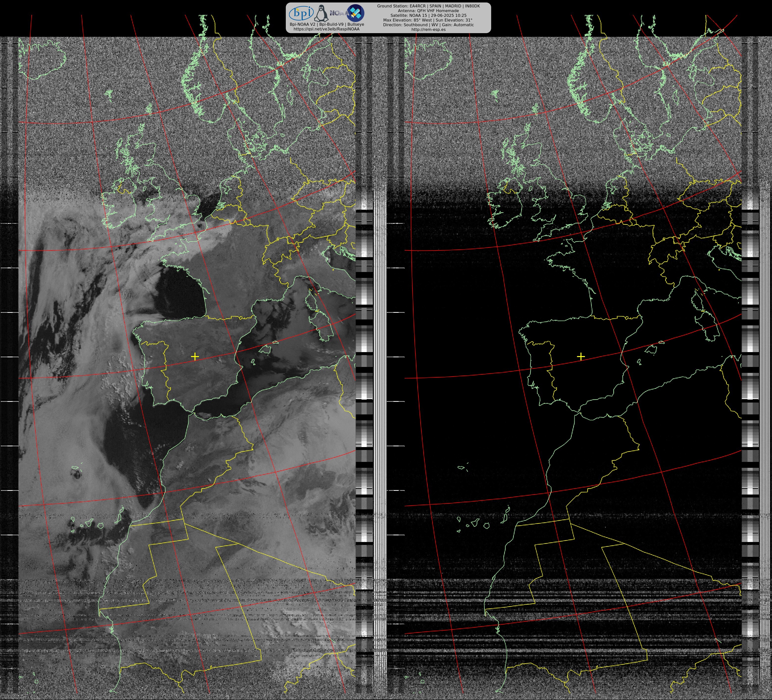
Task: Select the 'Ground Station: EA4RCR' text line
Action: (428, 6)
